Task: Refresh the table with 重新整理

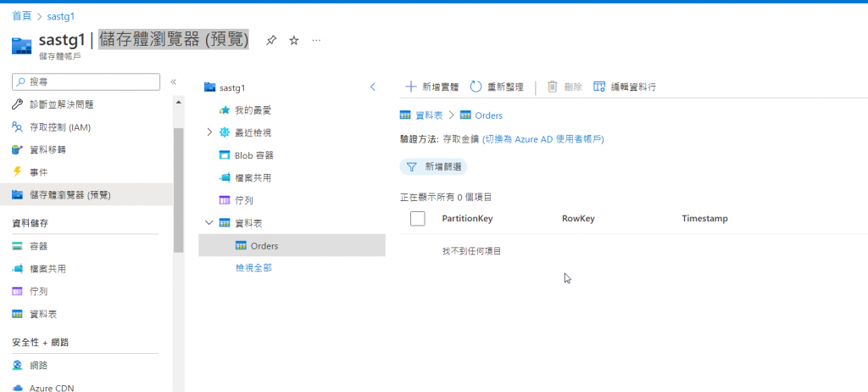Action: pos(497,87)
